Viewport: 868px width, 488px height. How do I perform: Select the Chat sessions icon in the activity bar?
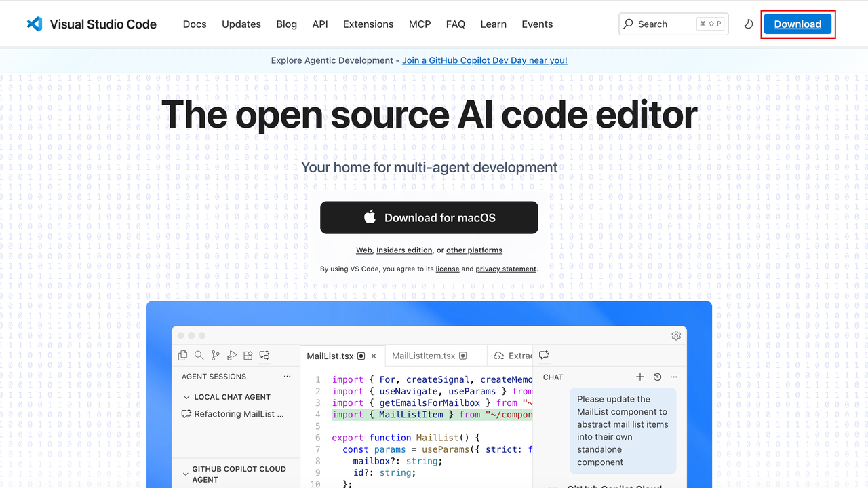(264, 355)
